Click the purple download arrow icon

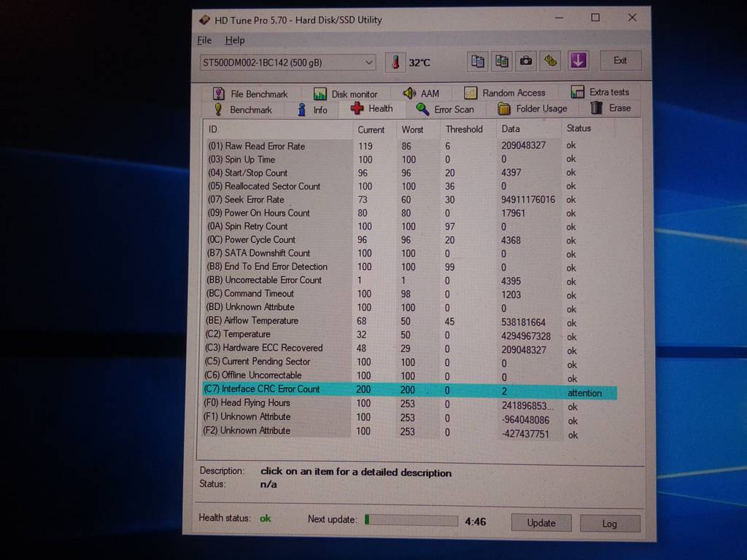[578, 61]
